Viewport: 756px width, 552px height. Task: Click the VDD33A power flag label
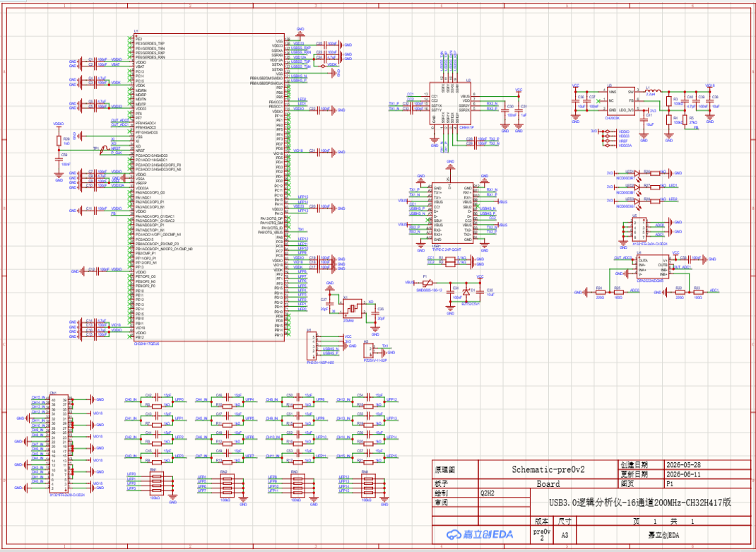click(x=625, y=145)
